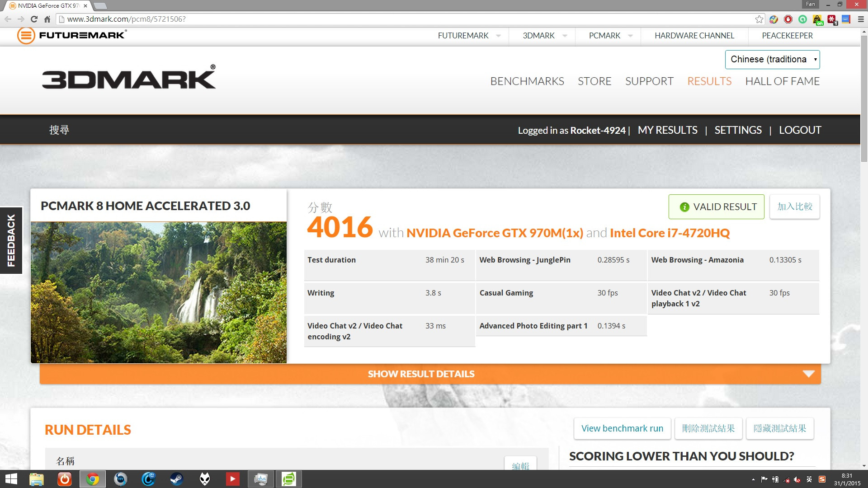The image size is (868, 488).
Task: Click the NVIDIA GeForce GTX 970M(1x) link
Action: coord(495,233)
